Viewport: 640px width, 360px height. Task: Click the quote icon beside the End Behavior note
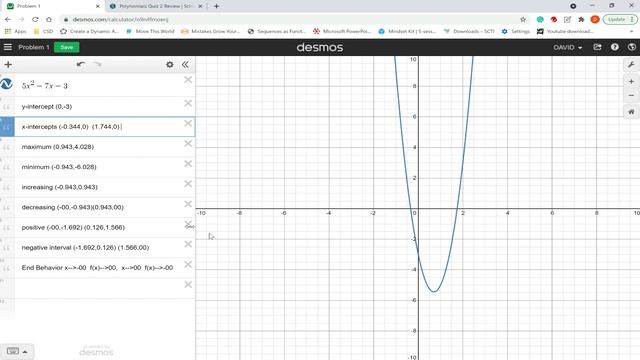(6, 269)
